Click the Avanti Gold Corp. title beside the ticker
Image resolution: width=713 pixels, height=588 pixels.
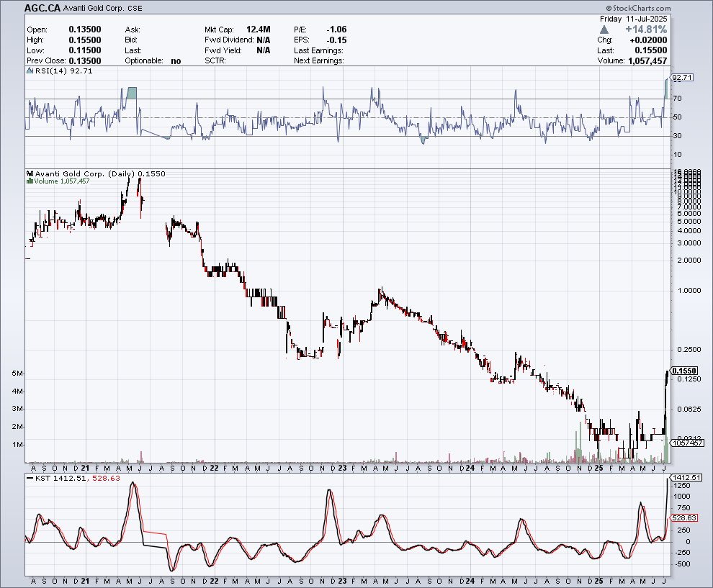(x=94, y=8)
